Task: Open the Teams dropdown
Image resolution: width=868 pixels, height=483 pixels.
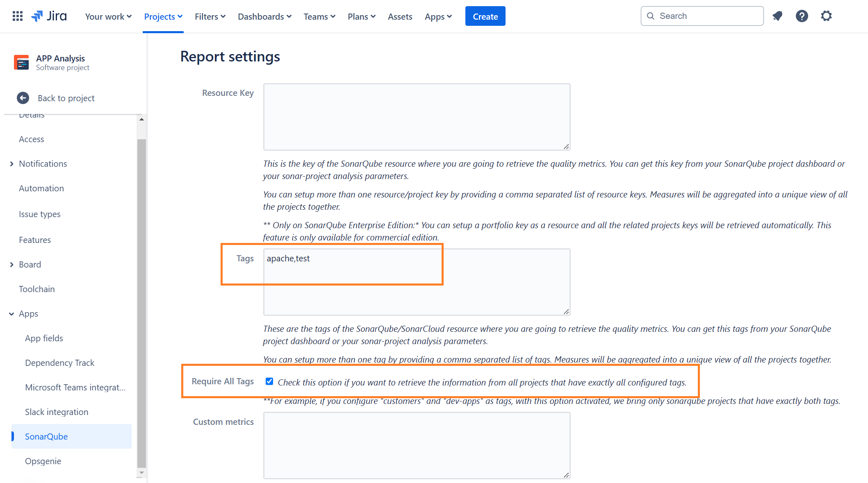Action: click(x=319, y=16)
